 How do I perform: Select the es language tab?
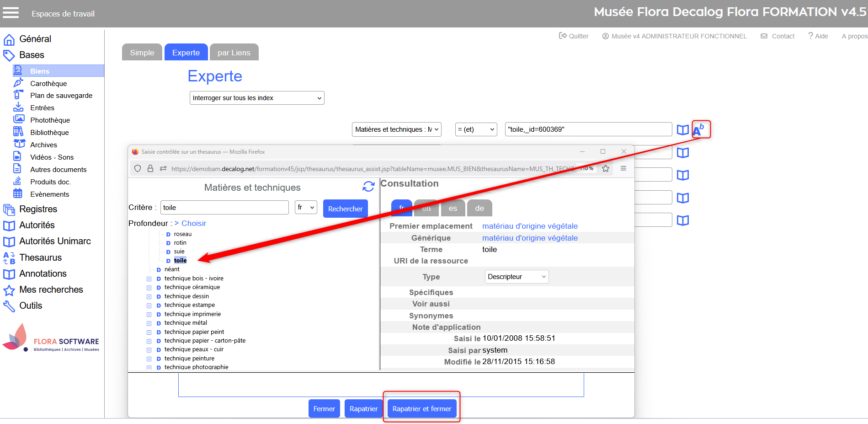pos(453,208)
